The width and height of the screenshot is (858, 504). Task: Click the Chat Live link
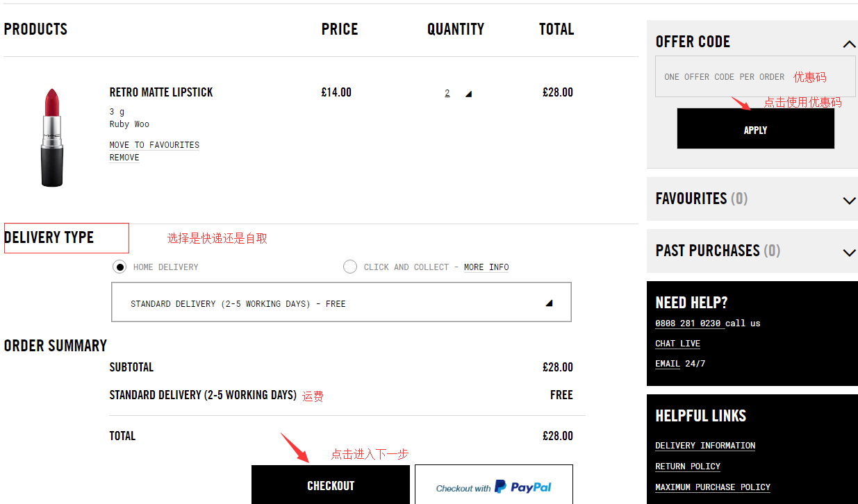coord(677,344)
